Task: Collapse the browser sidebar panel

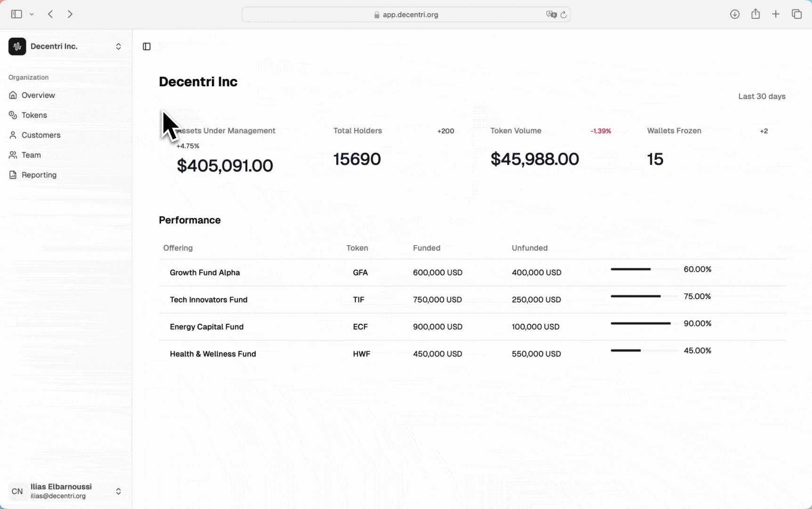Action: (16, 14)
